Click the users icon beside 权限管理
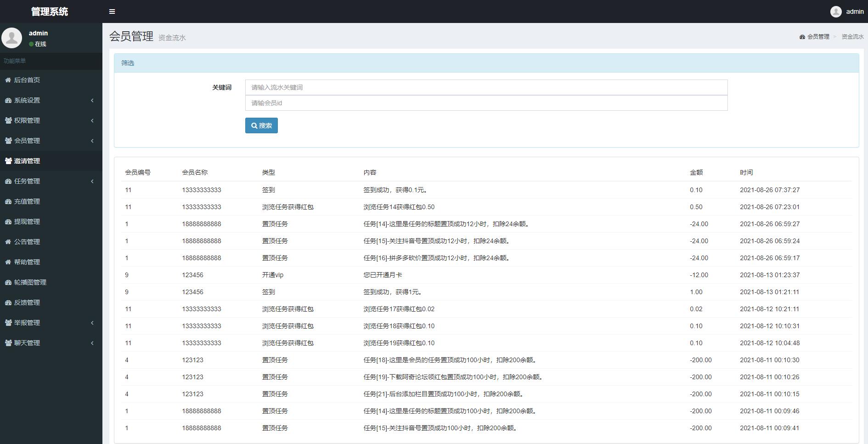The width and height of the screenshot is (868, 444). point(8,120)
